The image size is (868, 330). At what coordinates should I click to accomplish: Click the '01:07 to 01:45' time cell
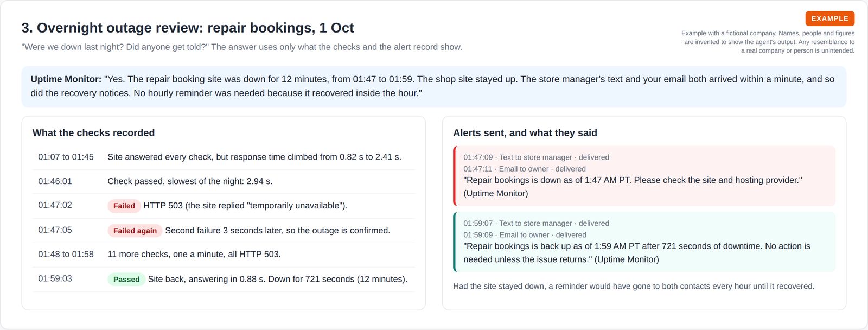(x=66, y=157)
